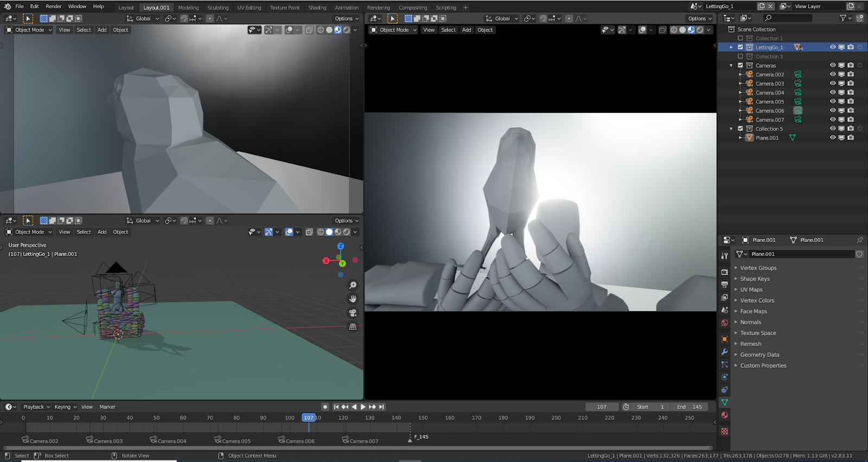The height and width of the screenshot is (462, 868).
Task: Click the current frame field showing 107
Action: point(602,407)
